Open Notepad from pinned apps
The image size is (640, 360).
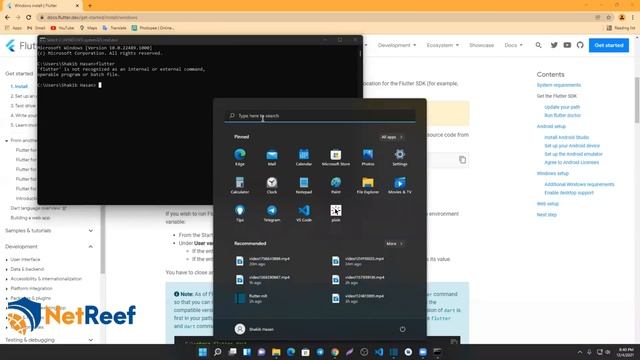(x=304, y=185)
